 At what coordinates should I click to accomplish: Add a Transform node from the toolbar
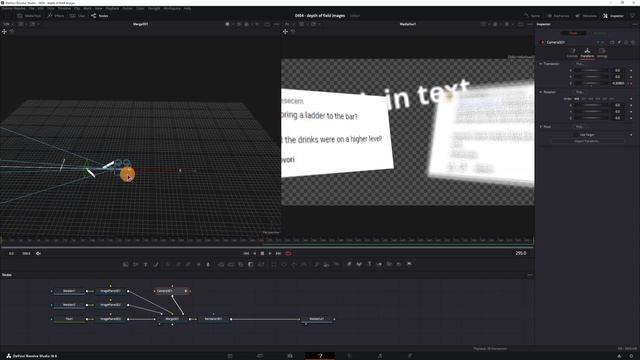[261, 264]
